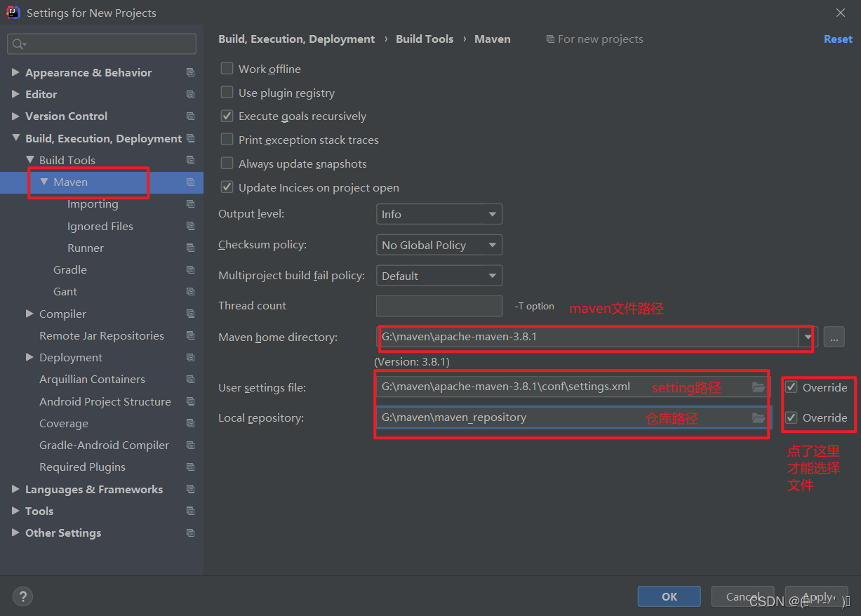Click OK to confirm settings
This screenshot has width=861, height=616.
(669, 596)
